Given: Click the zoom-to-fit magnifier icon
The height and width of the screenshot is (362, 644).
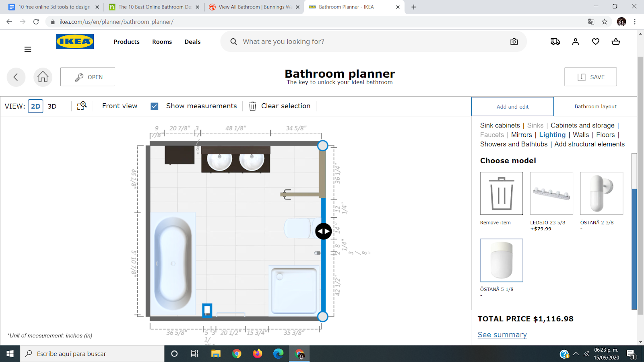Looking at the screenshot, I should point(82,106).
